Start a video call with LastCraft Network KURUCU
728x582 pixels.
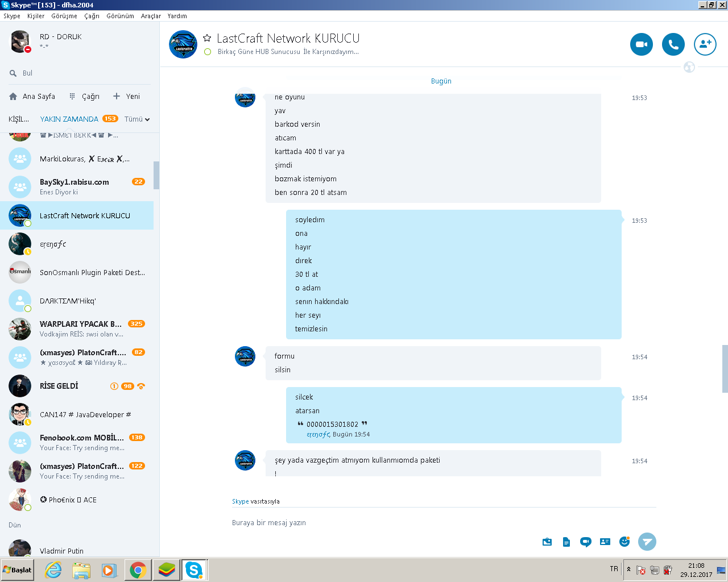click(642, 44)
